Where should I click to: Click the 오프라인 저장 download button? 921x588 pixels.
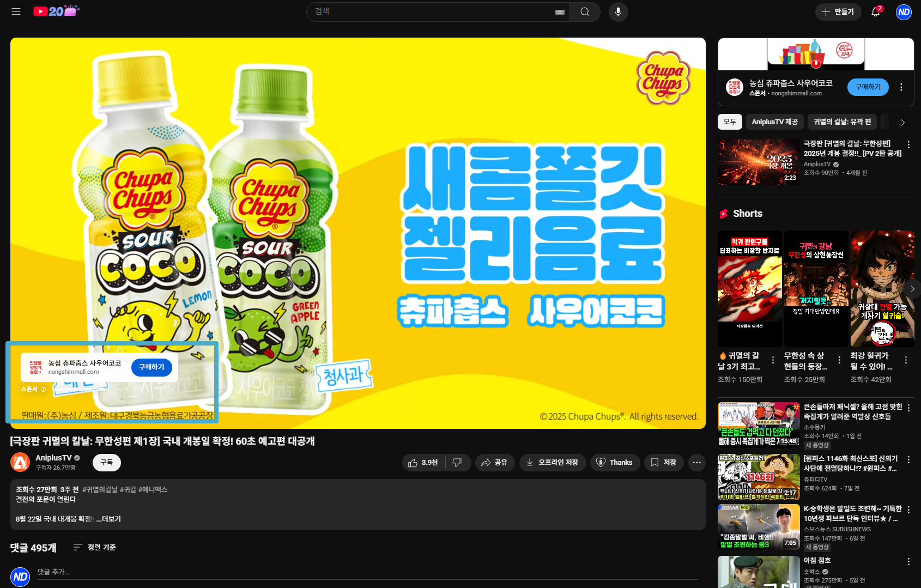pos(553,463)
